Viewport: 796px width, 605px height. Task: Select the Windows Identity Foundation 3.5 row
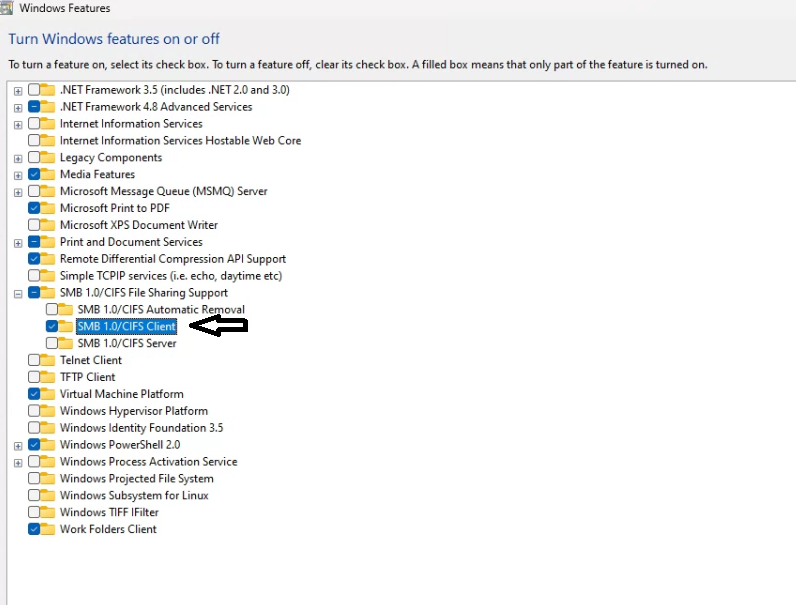click(x=142, y=428)
